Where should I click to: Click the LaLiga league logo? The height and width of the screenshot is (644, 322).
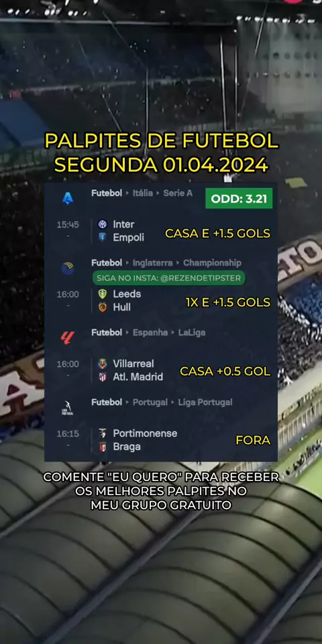pyautogui.click(x=68, y=337)
